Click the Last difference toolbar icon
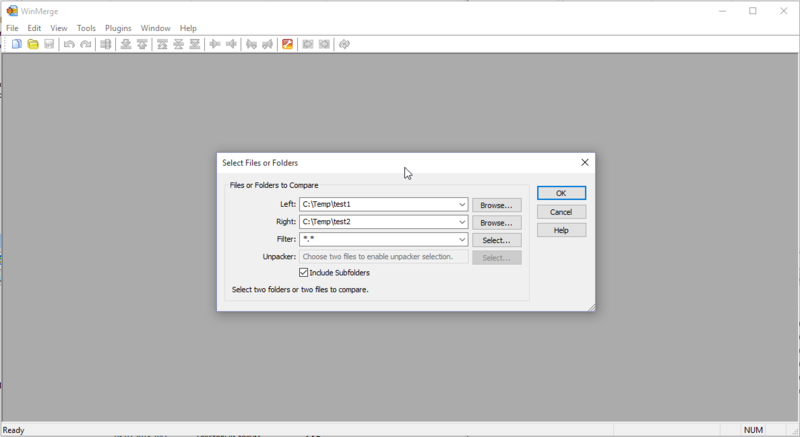 194,44
